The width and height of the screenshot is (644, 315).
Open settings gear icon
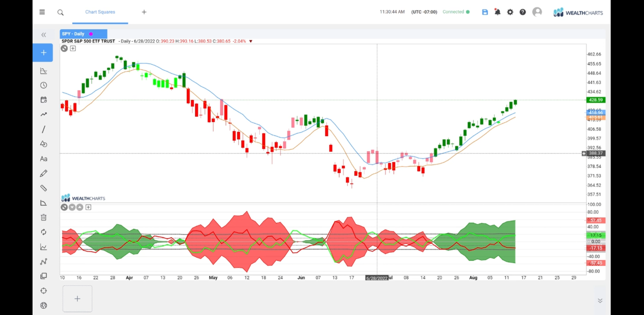[x=510, y=12]
